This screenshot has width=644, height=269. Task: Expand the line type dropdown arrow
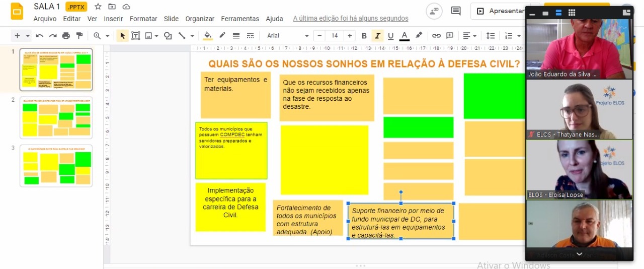point(192,36)
